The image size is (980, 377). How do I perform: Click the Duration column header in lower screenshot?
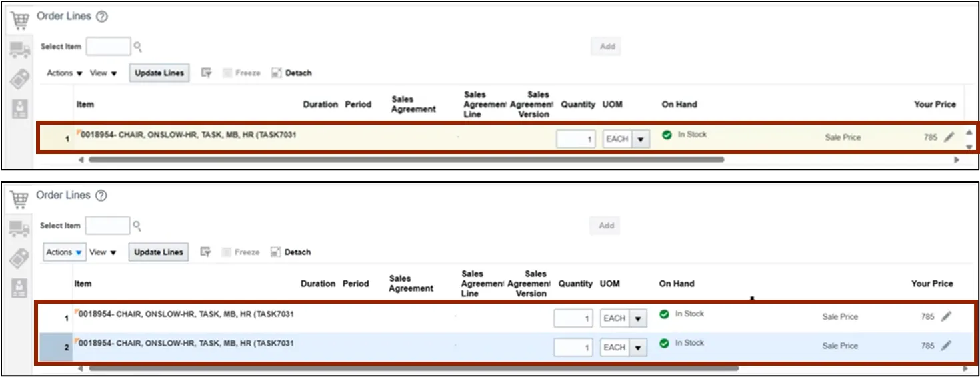coord(318,284)
